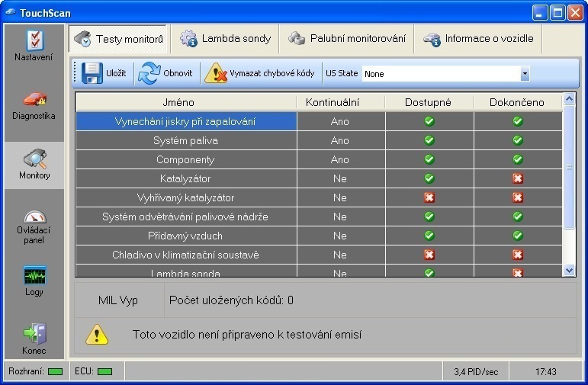Select the Katalyzátor row name
The width and height of the screenshot is (588, 385).
pyautogui.click(x=185, y=179)
